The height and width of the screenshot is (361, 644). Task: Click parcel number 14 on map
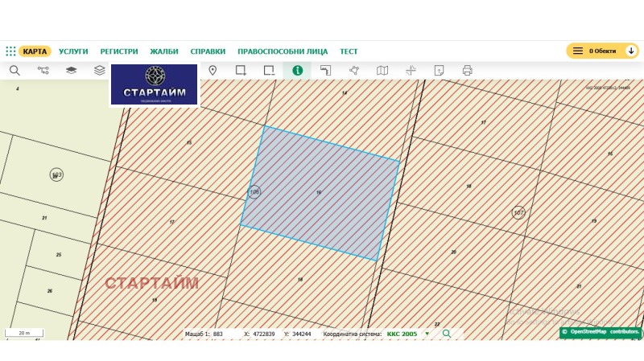(x=345, y=93)
